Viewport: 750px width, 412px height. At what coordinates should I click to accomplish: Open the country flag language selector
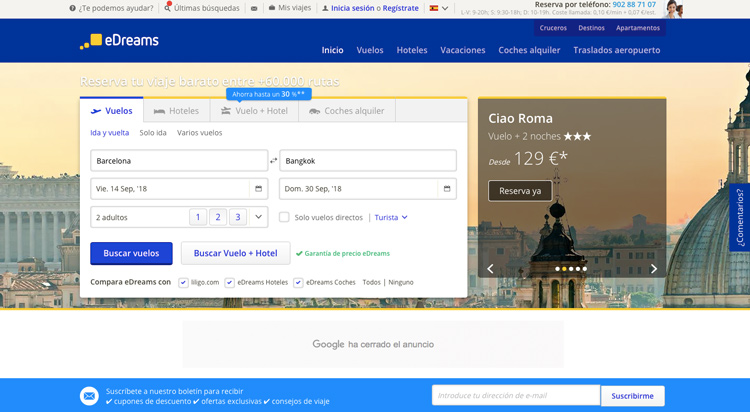pyautogui.click(x=438, y=8)
